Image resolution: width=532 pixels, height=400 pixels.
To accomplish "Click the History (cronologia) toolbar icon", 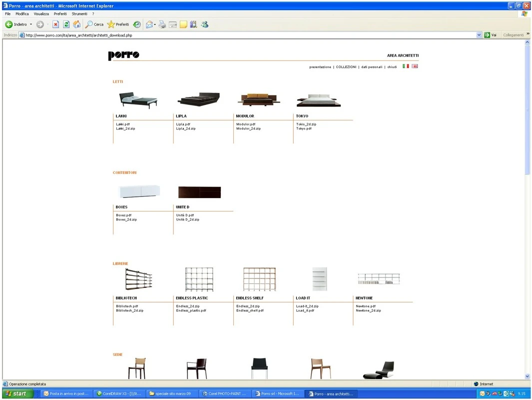I will (x=137, y=24).
